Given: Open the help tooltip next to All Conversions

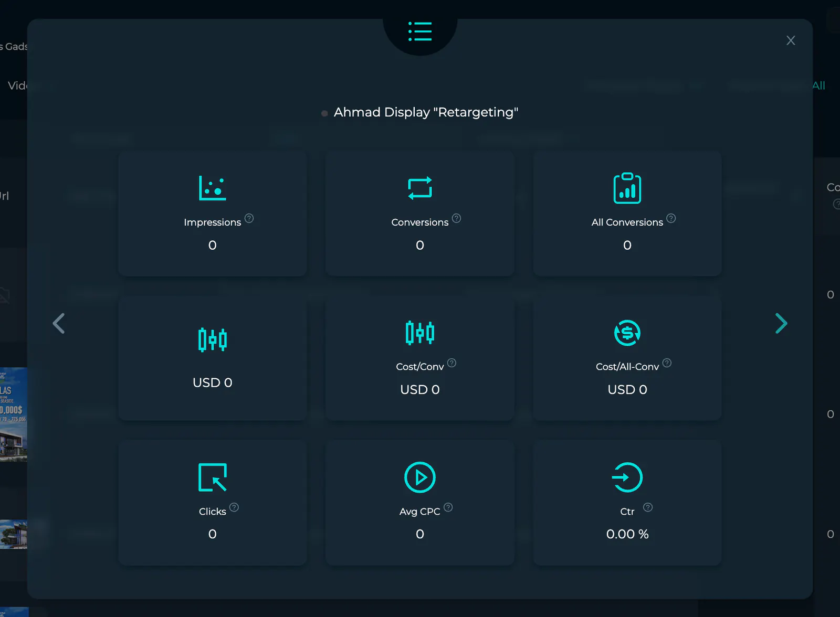Looking at the screenshot, I should [671, 218].
